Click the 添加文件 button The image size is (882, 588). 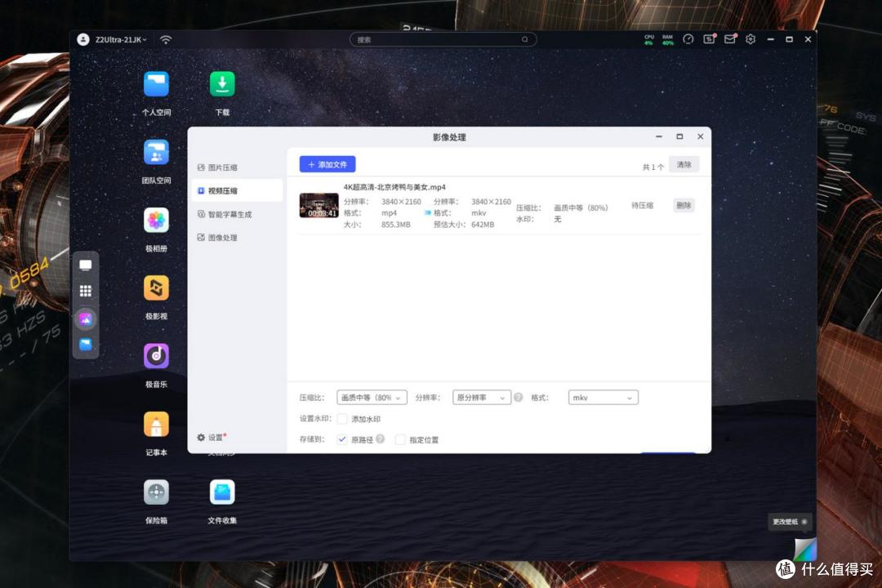point(327,164)
